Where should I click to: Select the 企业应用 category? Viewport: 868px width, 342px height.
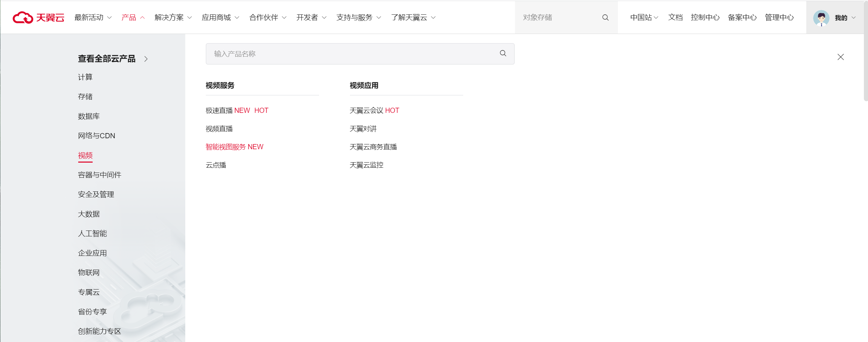(92, 253)
